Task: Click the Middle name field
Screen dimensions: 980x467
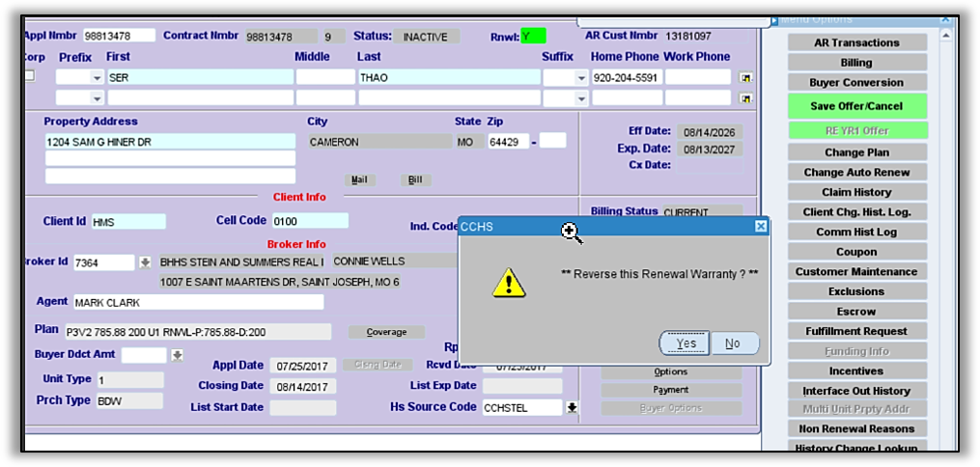Action: pyautogui.click(x=325, y=77)
